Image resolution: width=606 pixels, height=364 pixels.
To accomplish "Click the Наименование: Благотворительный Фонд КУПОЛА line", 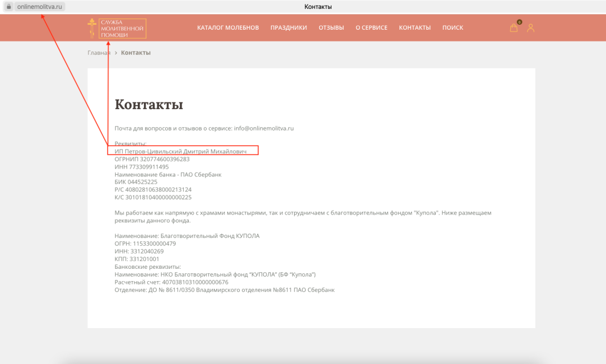I will (x=187, y=236).
